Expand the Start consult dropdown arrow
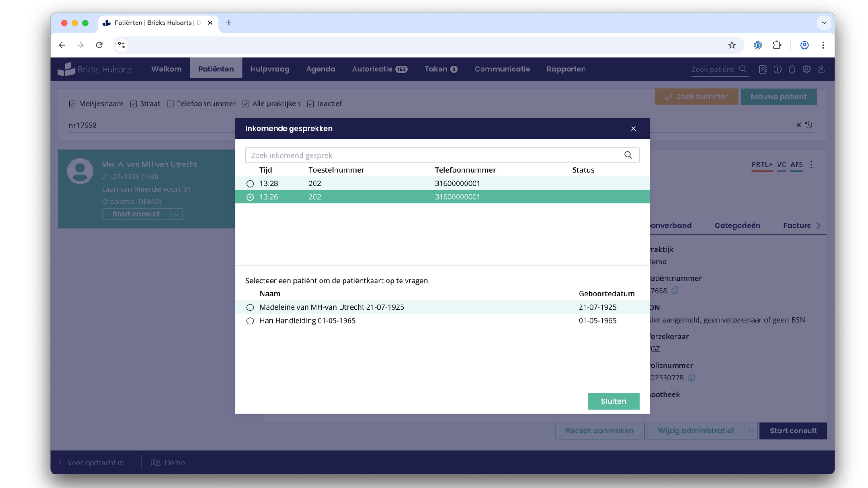Screen dimensions: 868x488 pyautogui.click(x=177, y=214)
